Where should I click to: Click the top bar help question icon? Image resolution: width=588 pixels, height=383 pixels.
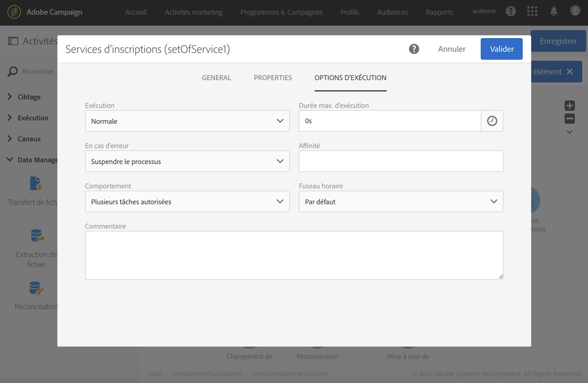[x=510, y=11]
